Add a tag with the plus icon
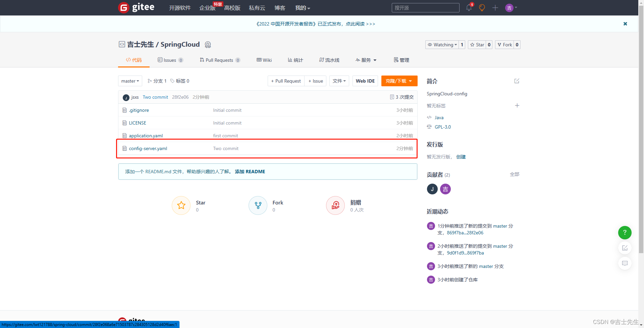Screen dimensions: 644x328 tap(517, 105)
